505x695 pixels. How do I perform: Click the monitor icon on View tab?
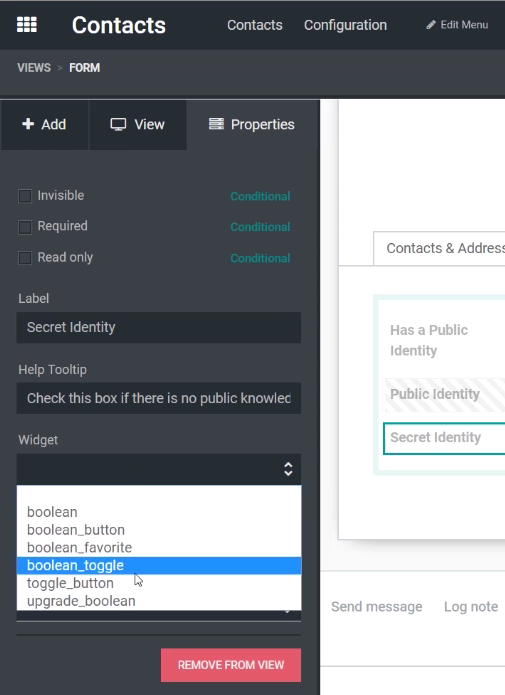click(x=118, y=125)
